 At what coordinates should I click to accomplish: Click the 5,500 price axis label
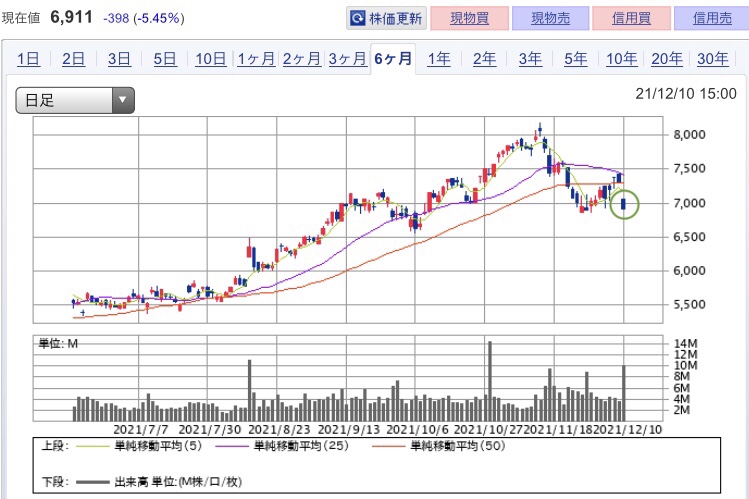click(689, 305)
